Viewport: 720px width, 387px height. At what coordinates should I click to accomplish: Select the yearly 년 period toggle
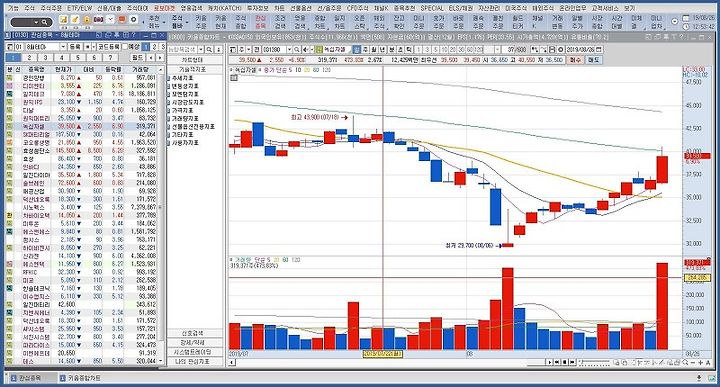382,49
